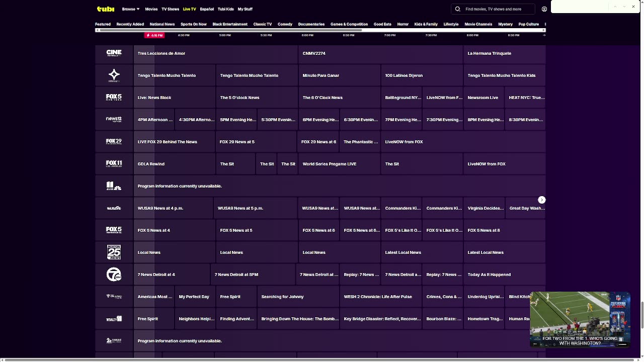This screenshot has width=644, height=362.
Task: Select the Movie Channels category tab
Action: click(x=478, y=24)
